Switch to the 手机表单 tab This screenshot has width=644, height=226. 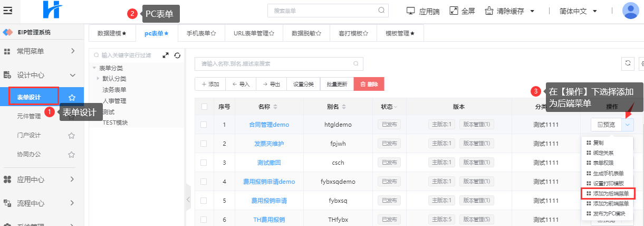201,33
